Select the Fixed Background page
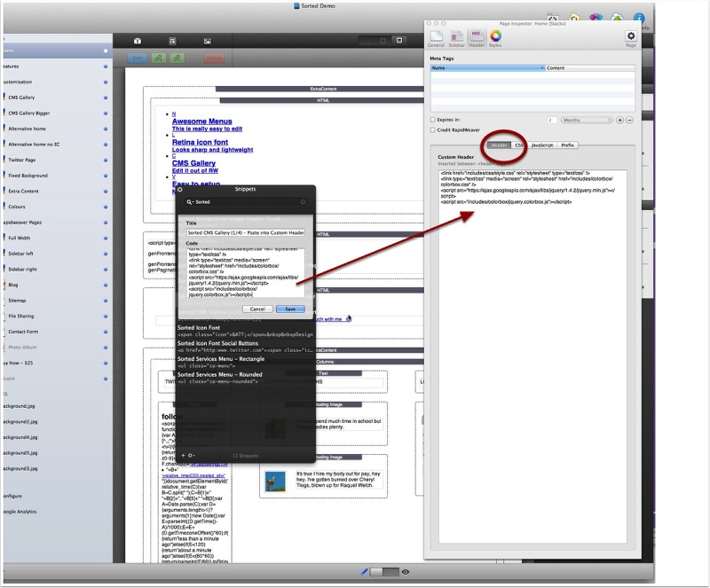710x588 pixels. tap(28, 176)
